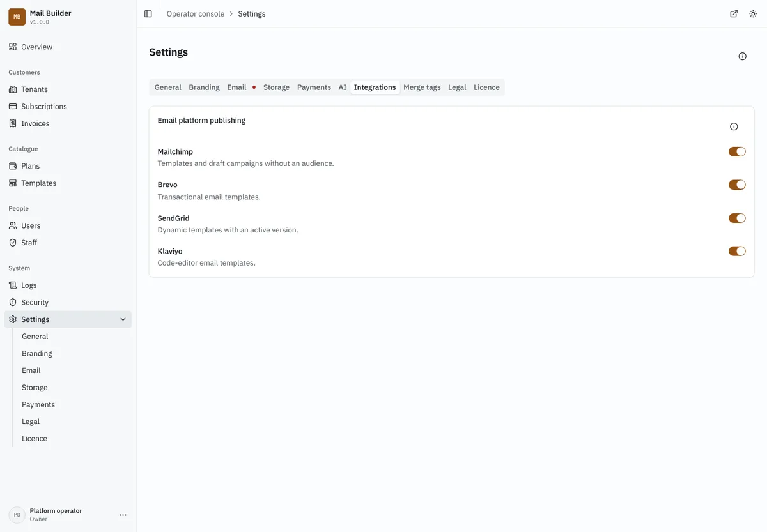Turn off the SendGrid toggle
Image resolution: width=767 pixels, height=532 pixels.
pyautogui.click(x=737, y=218)
